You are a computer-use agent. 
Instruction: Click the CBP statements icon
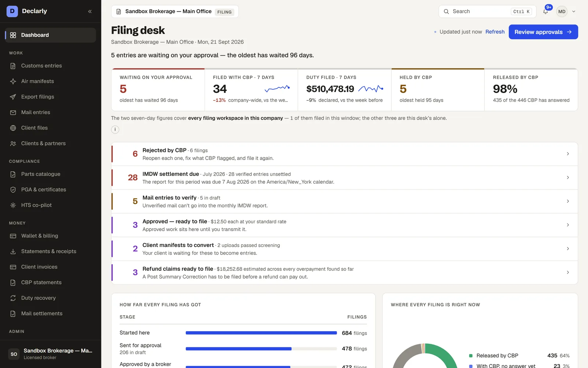coord(13,282)
